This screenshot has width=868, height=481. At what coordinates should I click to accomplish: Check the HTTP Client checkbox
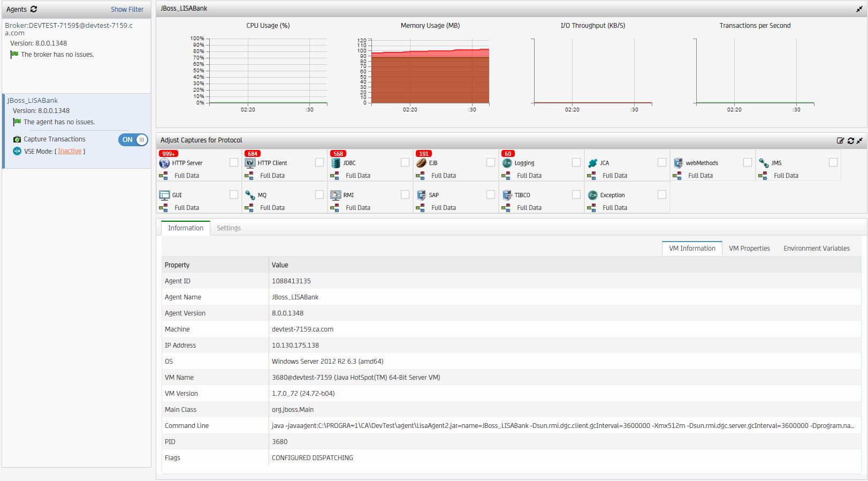tap(319, 162)
